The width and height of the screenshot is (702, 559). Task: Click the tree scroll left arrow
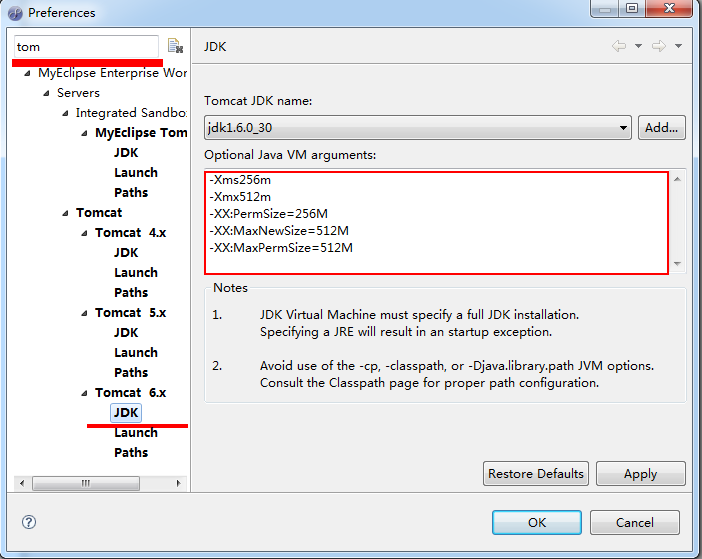[22, 483]
